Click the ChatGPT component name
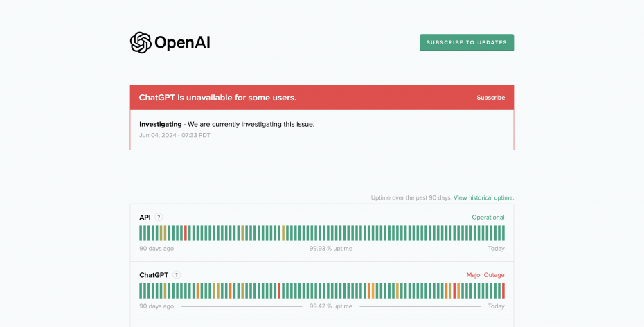The width and height of the screenshot is (644, 327). [154, 275]
